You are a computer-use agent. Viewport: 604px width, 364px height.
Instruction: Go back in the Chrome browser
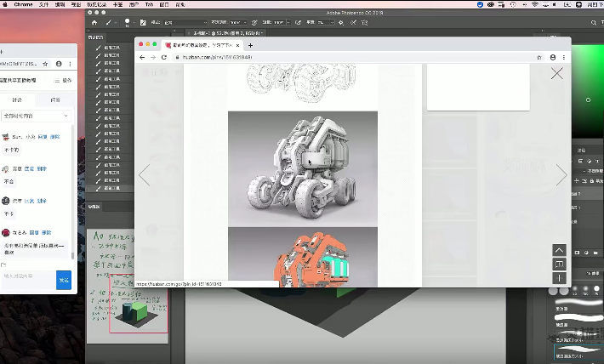(142, 57)
